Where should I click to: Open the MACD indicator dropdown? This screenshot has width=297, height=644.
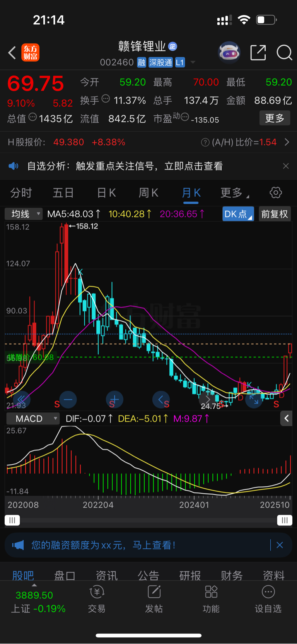[x=33, y=418]
